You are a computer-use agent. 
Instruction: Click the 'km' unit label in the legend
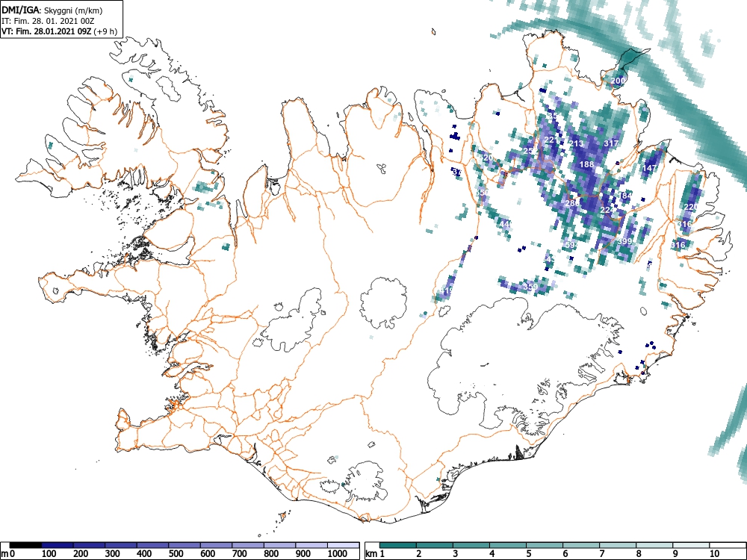click(x=371, y=554)
